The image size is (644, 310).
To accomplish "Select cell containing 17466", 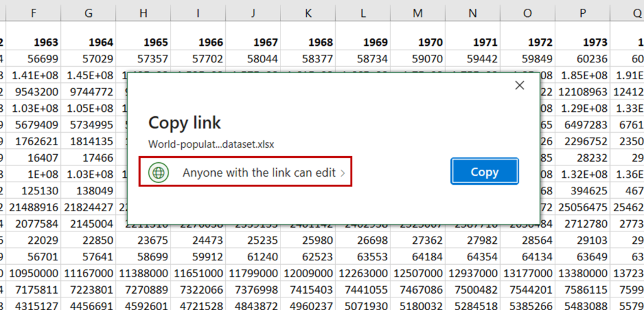I will [88, 158].
